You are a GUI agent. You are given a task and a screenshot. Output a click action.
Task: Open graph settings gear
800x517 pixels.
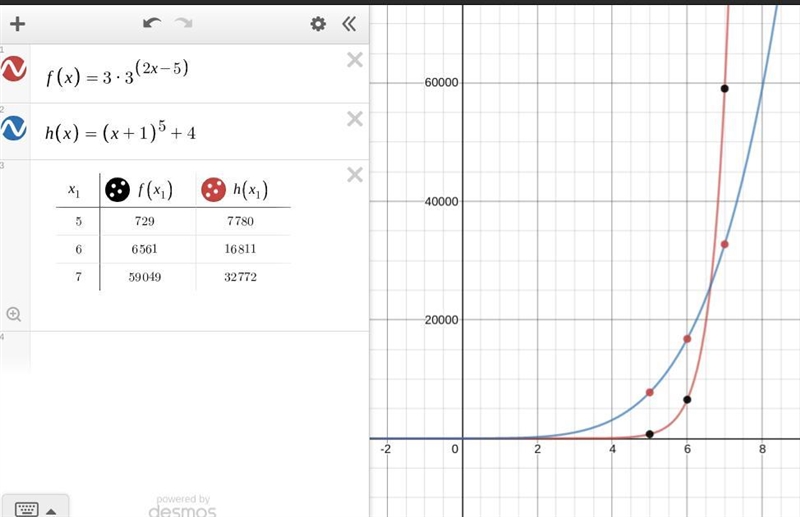pyautogui.click(x=318, y=23)
